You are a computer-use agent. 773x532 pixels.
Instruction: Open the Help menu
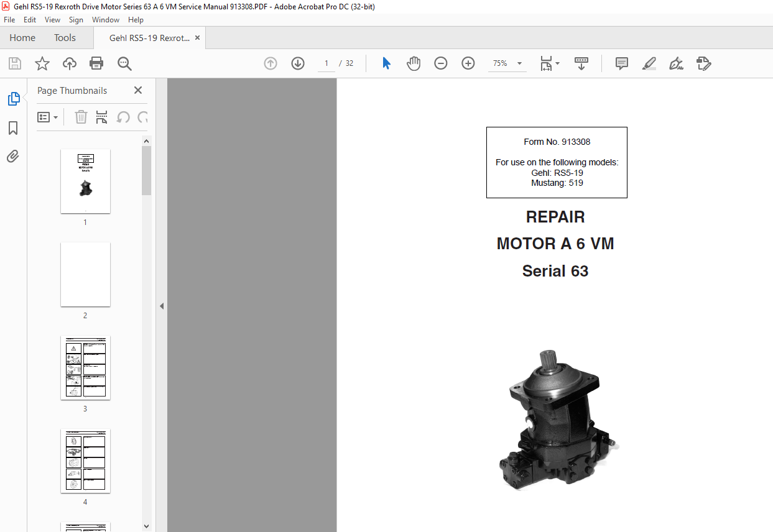pos(136,20)
